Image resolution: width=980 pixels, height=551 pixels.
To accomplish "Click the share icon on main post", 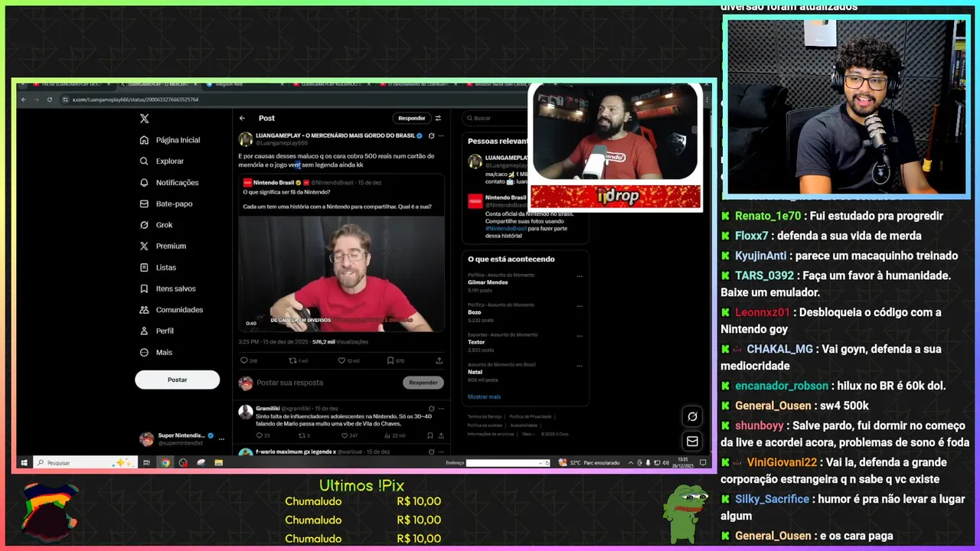I will (x=439, y=360).
